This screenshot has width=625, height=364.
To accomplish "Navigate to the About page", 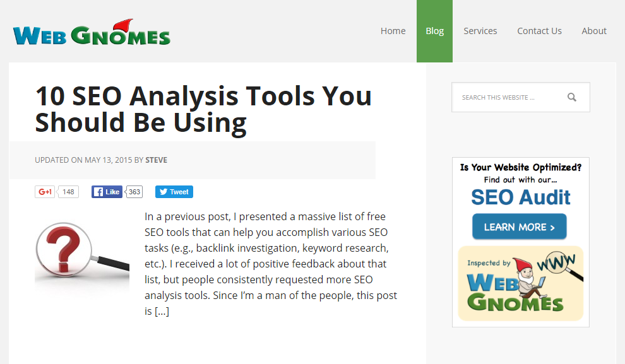I will pos(594,31).
